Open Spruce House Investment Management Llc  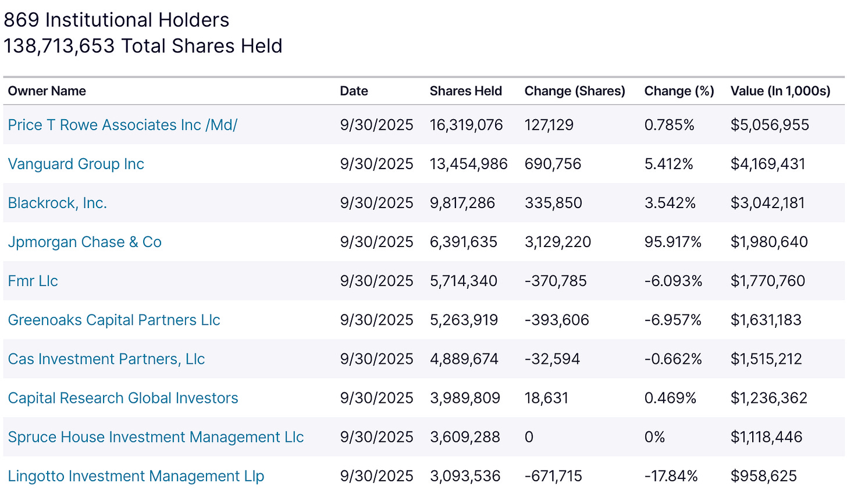coord(155,437)
